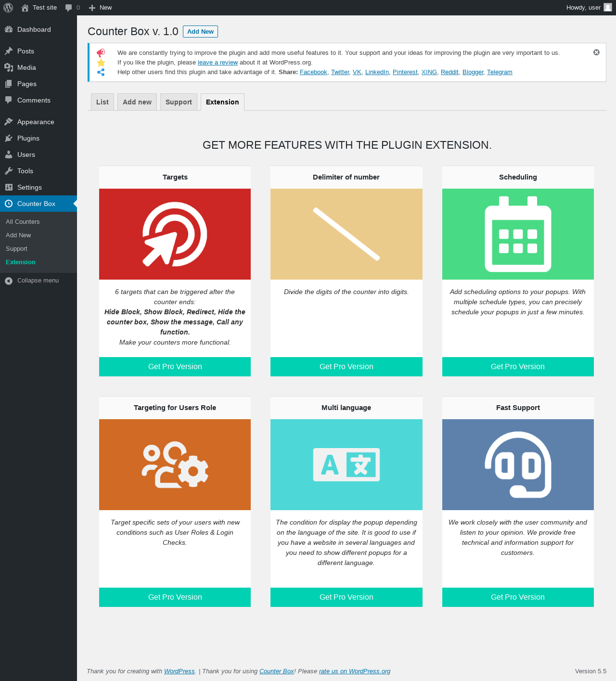Open the comments bubble in admin bar
This screenshot has width=616, height=681.
click(x=73, y=8)
